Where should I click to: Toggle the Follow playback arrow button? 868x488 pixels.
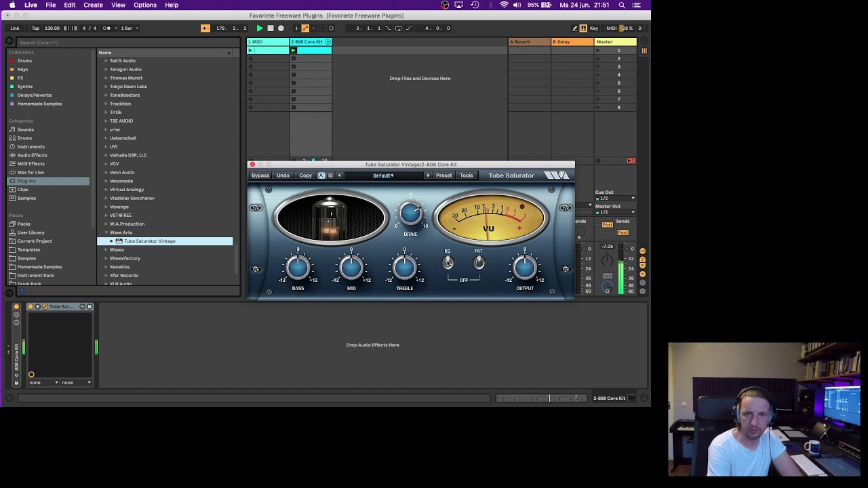(x=205, y=28)
